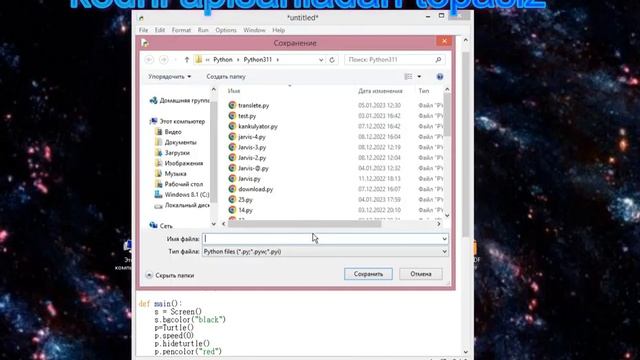Select Рабочий стол in the navigation tree
This screenshot has width=640, height=360.
click(x=184, y=184)
